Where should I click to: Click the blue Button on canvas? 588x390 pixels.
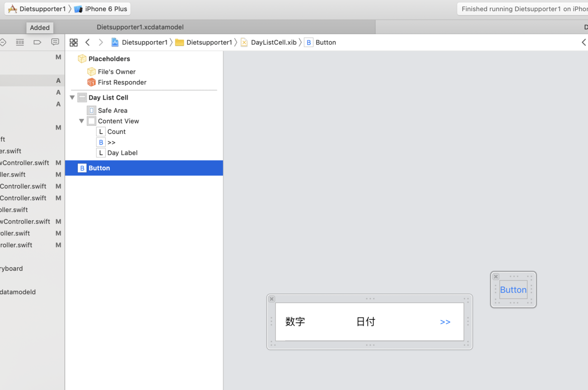[x=513, y=290]
